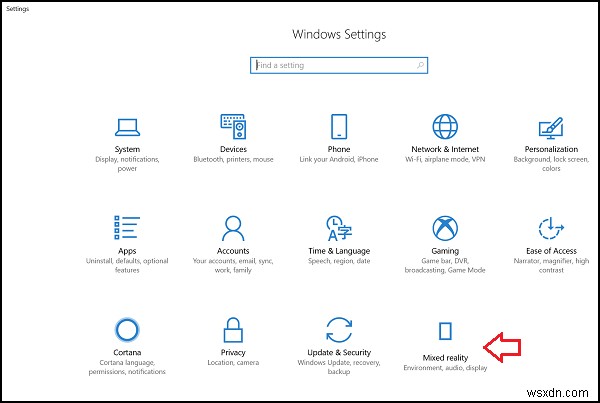Open Network & Internet globe icon

(x=445, y=127)
